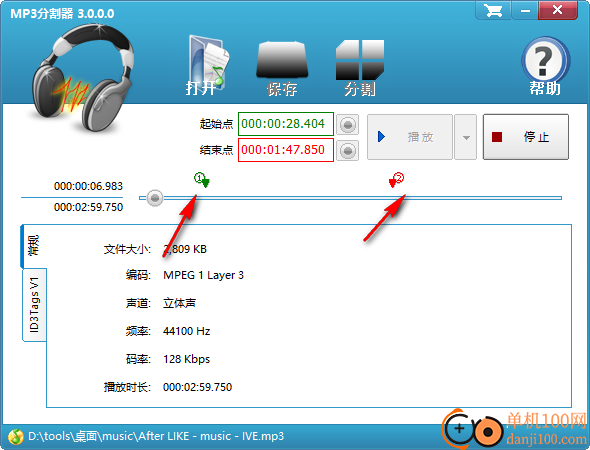This screenshot has width=590, height=450.
Task: Click the playback position slider knob
Action: [155, 198]
